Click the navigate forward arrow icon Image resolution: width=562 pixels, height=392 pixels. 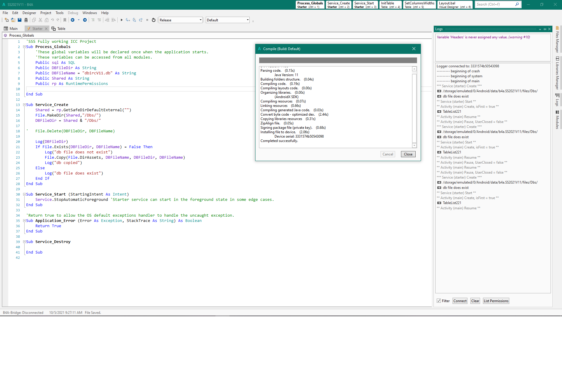pos(85,20)
